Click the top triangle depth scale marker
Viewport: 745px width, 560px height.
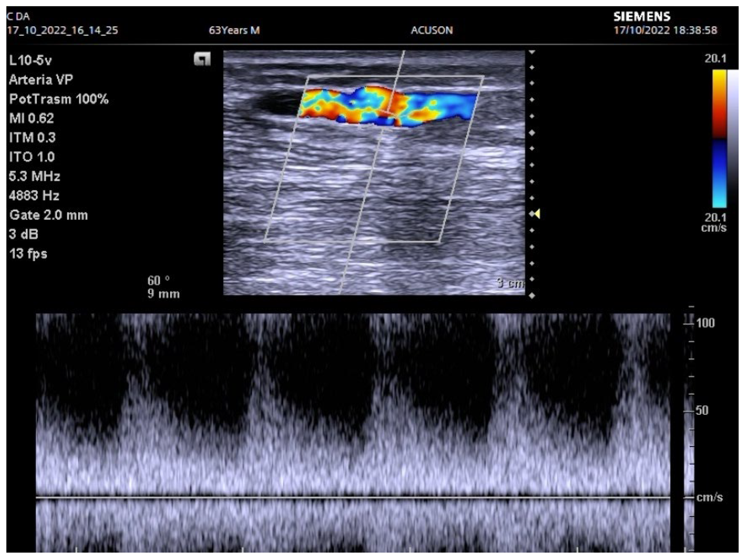tap(532, 52)
